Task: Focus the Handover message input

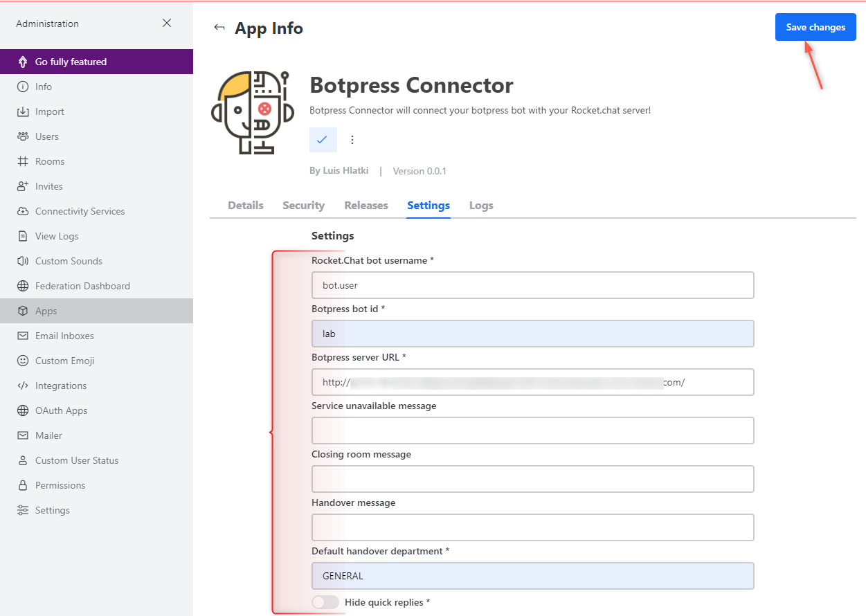Action: point(532,527)
